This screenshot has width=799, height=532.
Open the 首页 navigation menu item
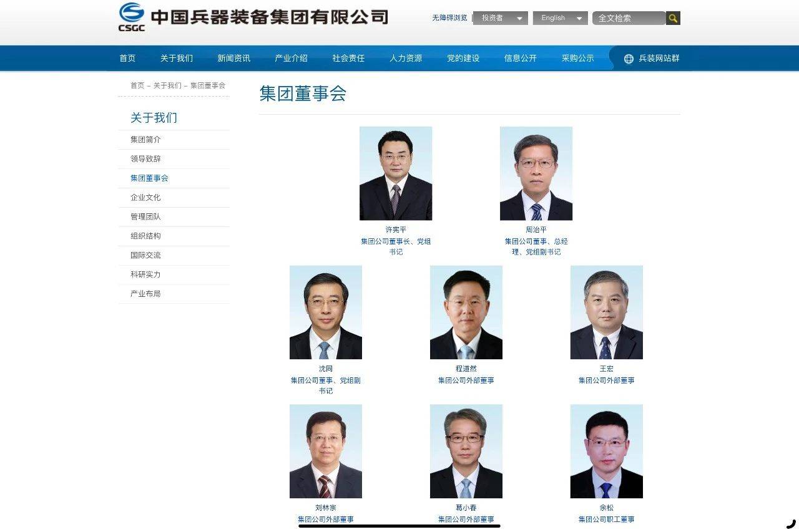click(127, 58)
